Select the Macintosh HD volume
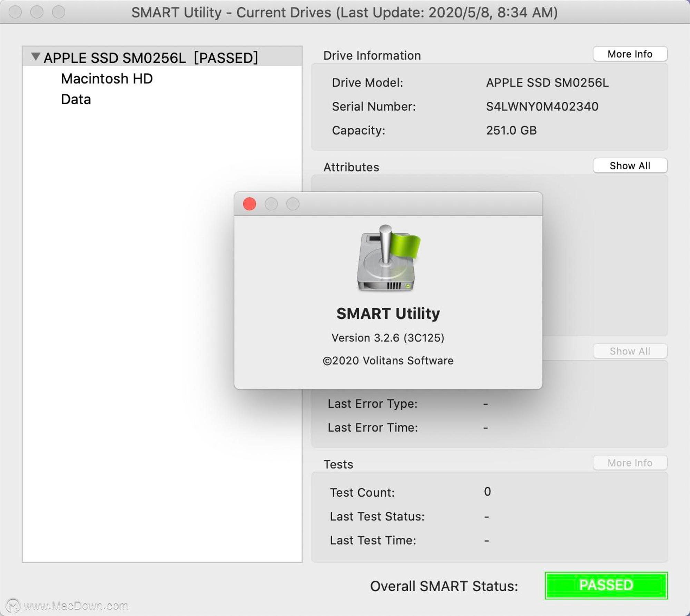 point(107,79)
